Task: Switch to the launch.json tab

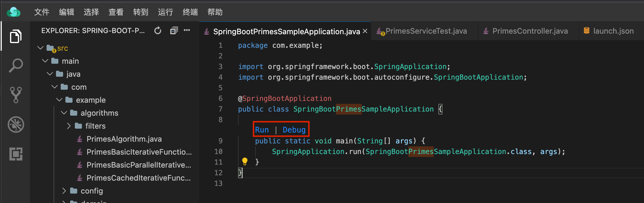Action: pos(612,31)
